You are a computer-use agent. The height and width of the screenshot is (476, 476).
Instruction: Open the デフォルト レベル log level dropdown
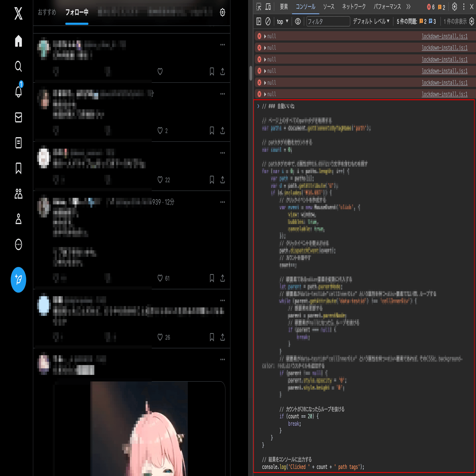click(371, 21)
